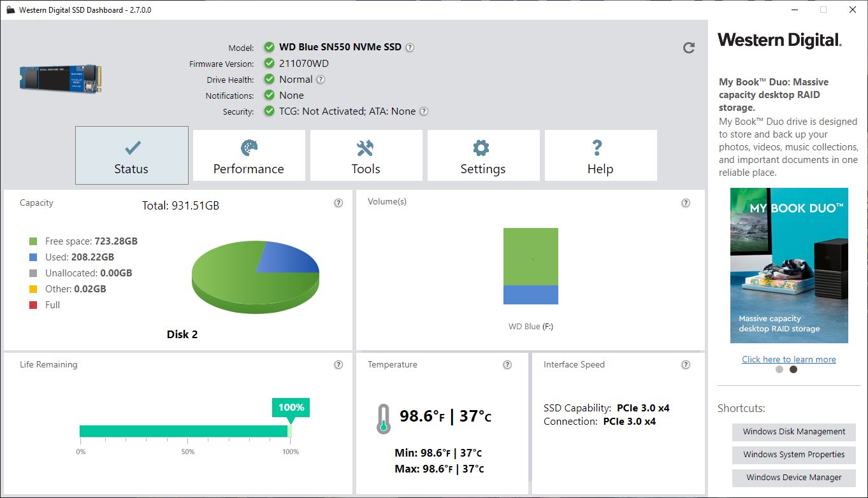Click the help icon next to Model name
The image size is (868, 498).
click(x=410, y=47)
